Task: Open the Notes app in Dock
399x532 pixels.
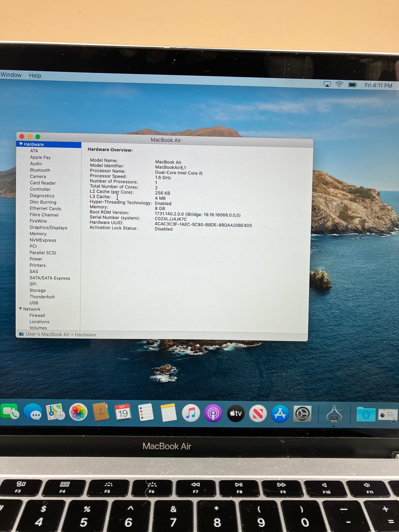Action: pyautogui.click(x=168, y=413)
